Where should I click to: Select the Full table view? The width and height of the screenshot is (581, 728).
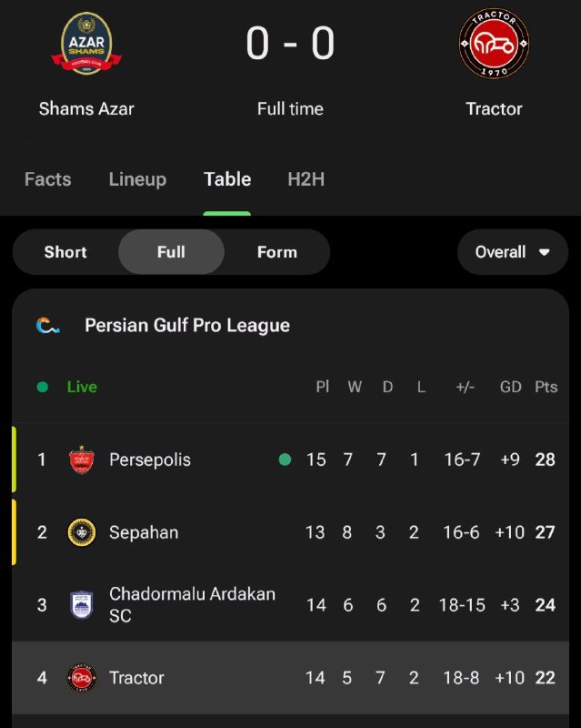pos(171,252)
